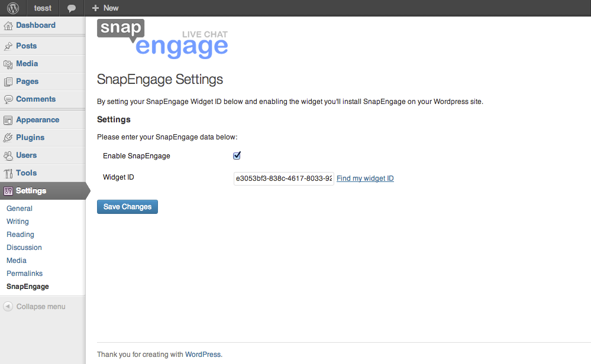
Task: Follow the WordPress footer link
Action: point(203,354)
